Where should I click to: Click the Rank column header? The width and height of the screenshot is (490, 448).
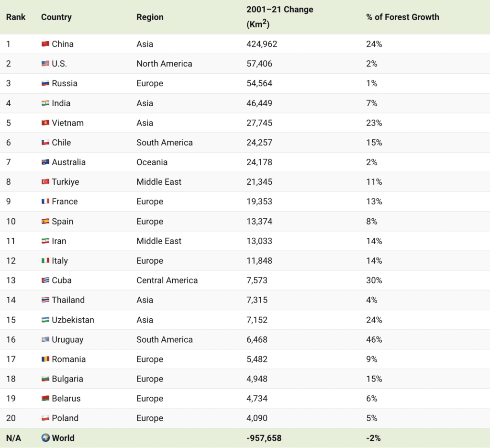point(16,17)
